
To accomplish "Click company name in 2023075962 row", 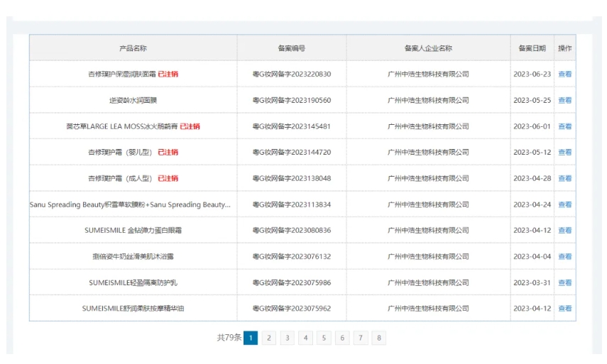I will [x=428, y=308].
